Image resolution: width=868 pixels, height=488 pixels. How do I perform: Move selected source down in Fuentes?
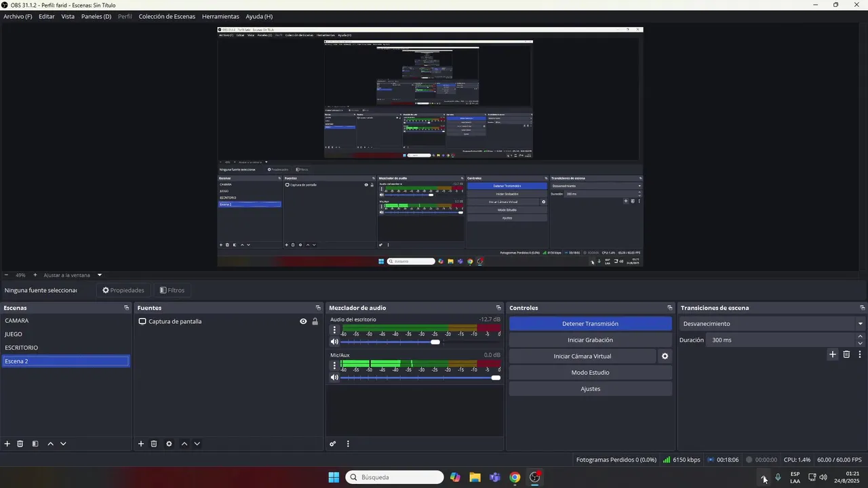pos(197,444)
